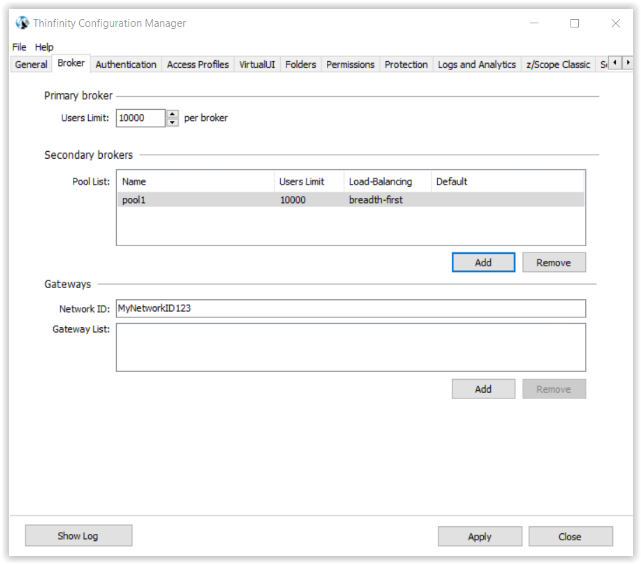Open the Access Profiles tab

click(198, 65)
